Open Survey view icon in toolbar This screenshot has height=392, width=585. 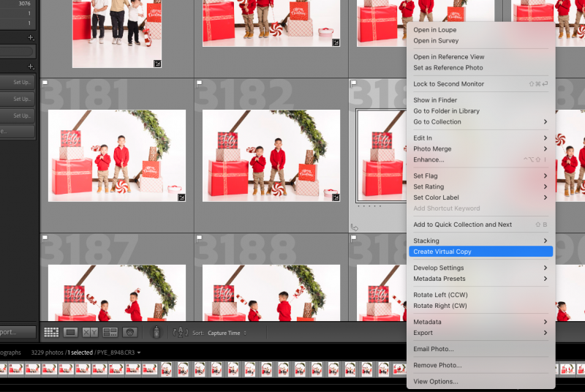[x=110, y=332]
